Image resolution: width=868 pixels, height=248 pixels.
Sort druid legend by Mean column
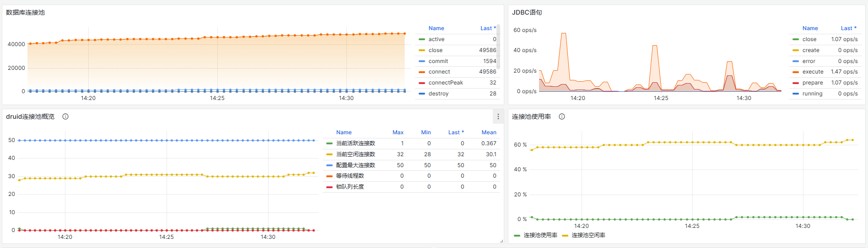point(489,132)
